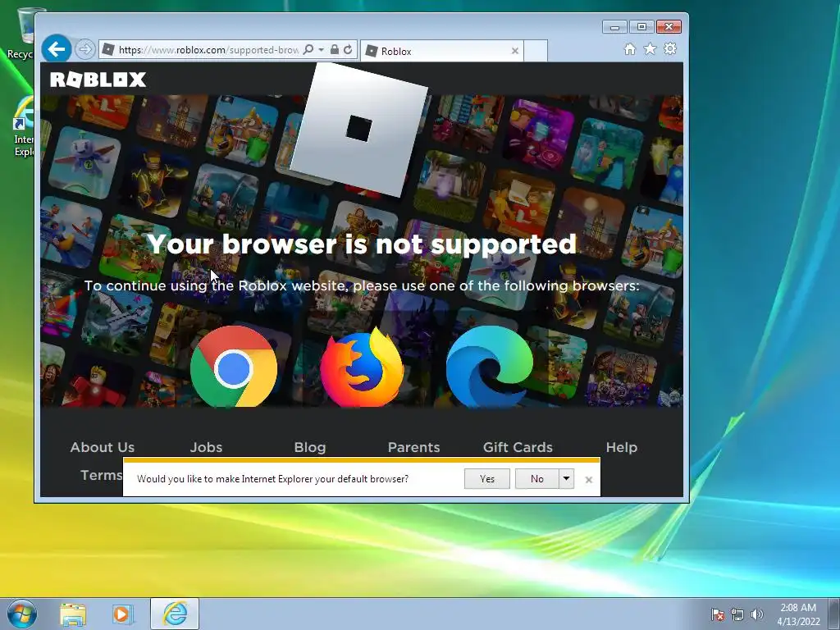The image size is (840, 630).
Task: Maximize the Internet Explorer window
Action: 641,27
